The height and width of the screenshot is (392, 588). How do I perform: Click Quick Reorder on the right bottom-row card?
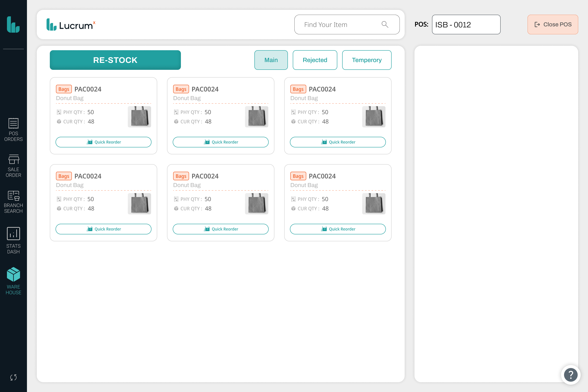click(x=338, y=229)
